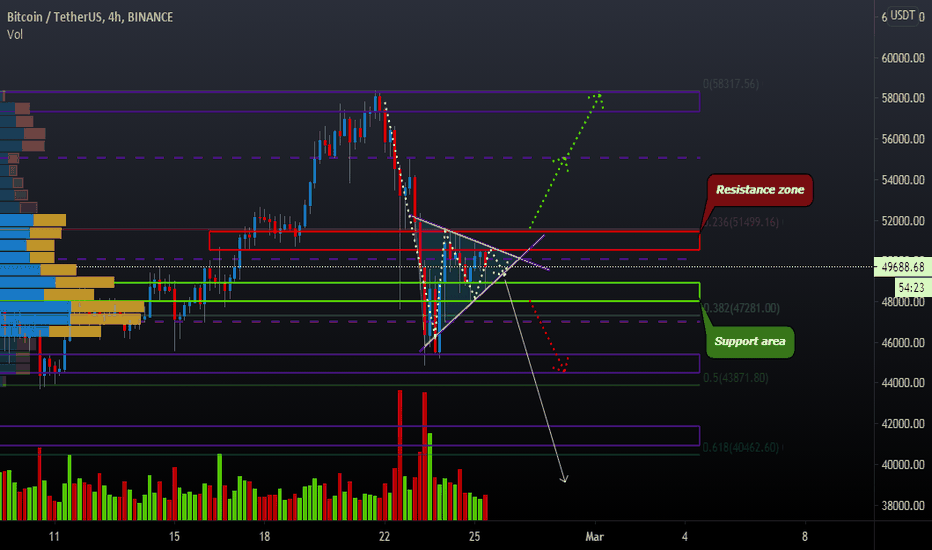Click the 58000.00 price axis label
The height and width of the screenshot is (550, 932).
pos(903,98)
